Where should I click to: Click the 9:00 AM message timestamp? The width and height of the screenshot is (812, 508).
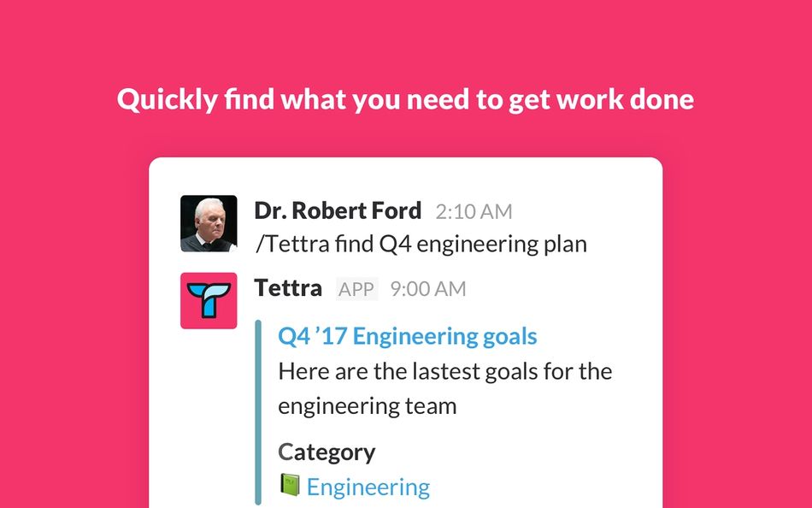click(x=428, y=289)
